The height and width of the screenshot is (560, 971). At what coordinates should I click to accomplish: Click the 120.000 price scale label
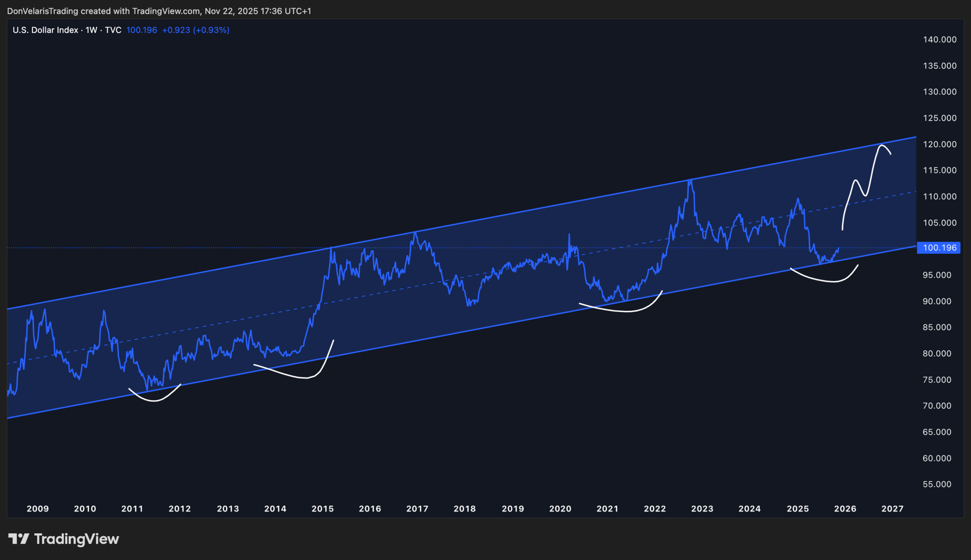click(939, 144)
